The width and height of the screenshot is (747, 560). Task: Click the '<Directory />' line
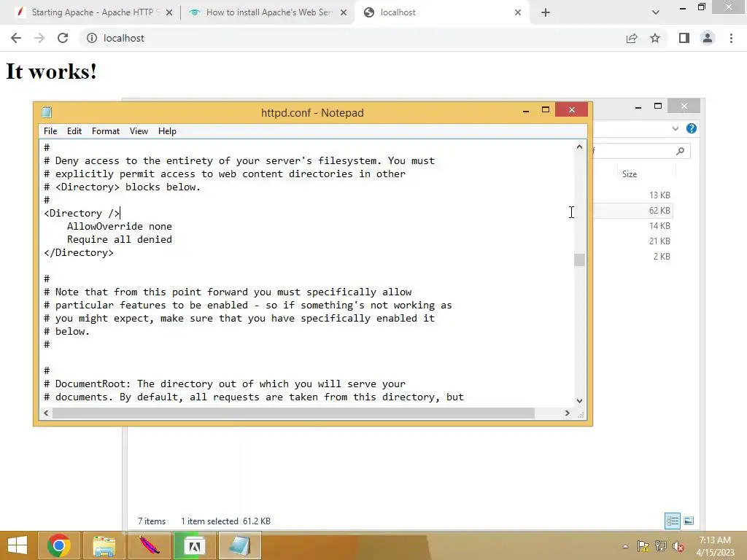point(82,214)
